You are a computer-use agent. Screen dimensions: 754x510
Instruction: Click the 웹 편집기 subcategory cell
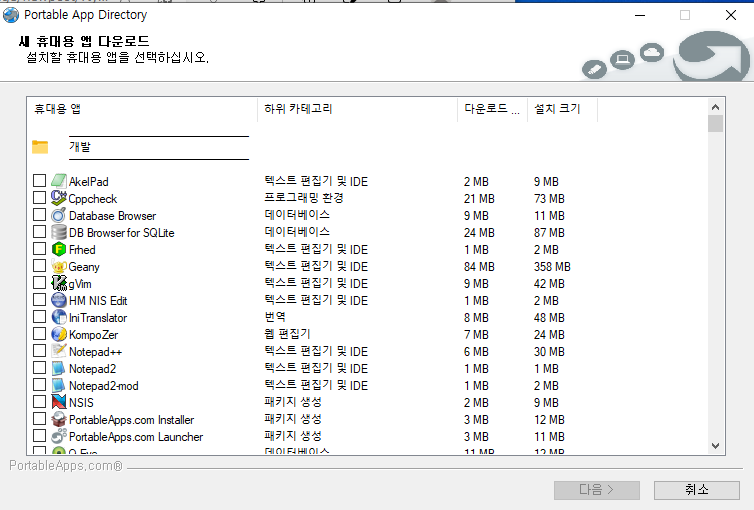click(288, 334)
